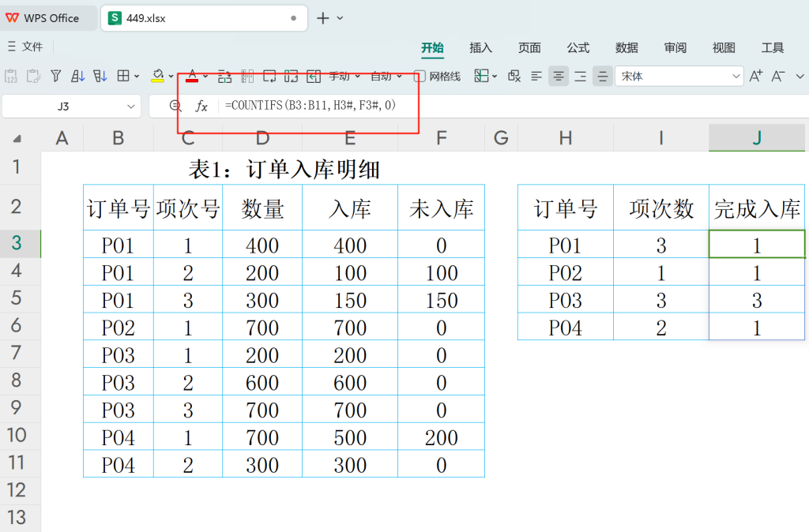Open the 手动 dropdown
The width and height of the screenshot is (809, 532).
(x=344, y=77)
